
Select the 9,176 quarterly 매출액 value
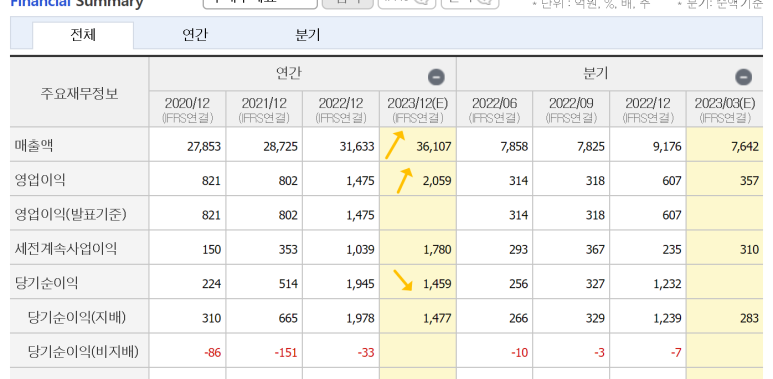[668, 146]
